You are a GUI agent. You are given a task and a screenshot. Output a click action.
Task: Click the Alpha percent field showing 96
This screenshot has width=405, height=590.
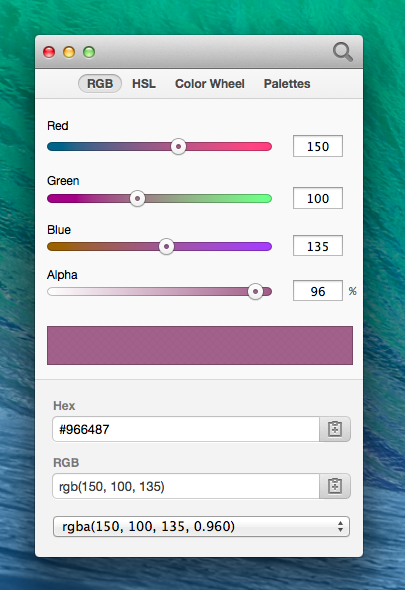318,291
